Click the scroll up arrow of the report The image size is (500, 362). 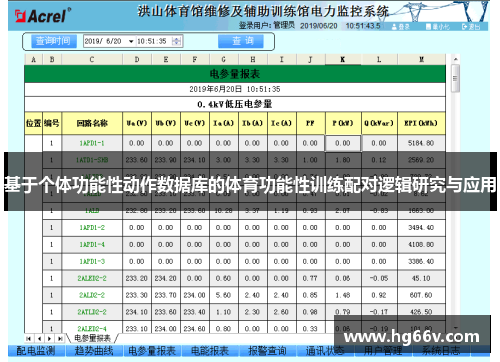pos(455,59)
